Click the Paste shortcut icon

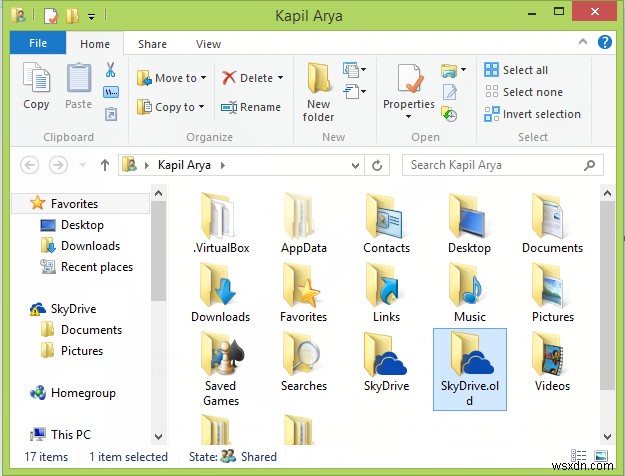111,114
